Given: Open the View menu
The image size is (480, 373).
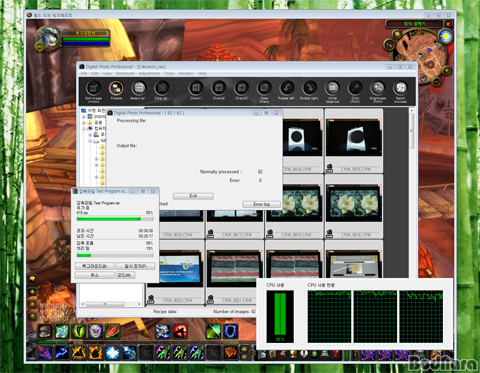Looking at the screenshot, I should click(107, 73).
